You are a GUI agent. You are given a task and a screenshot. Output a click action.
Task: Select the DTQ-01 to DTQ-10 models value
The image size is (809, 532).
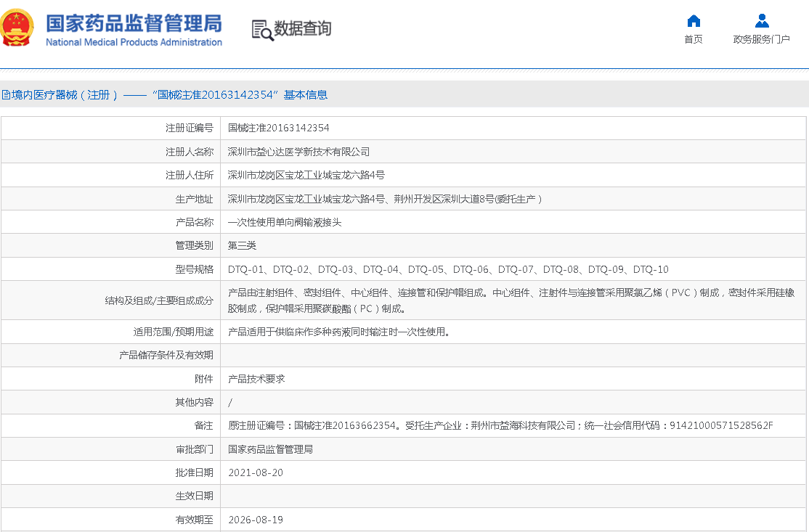point(448,269)
